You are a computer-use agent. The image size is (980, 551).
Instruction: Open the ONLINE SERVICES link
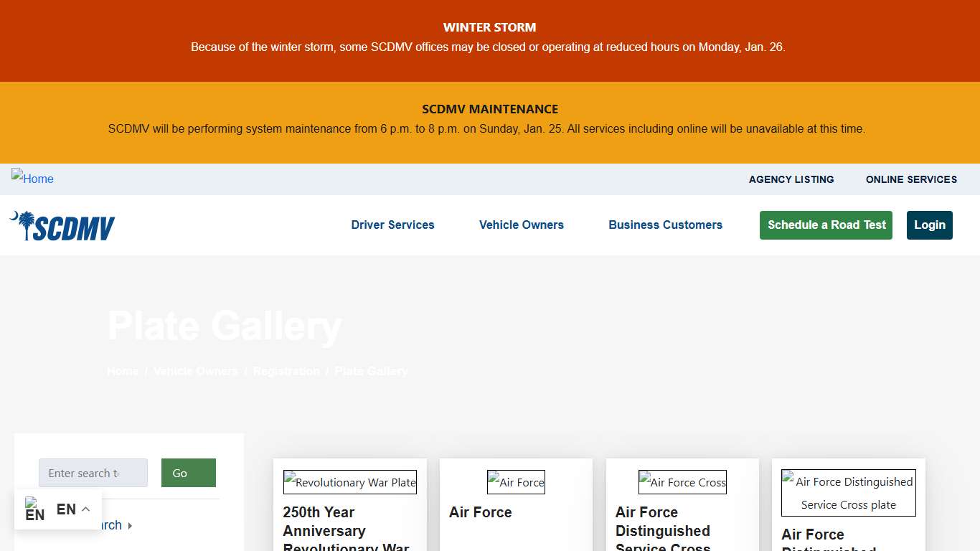(x=911, y=179)
